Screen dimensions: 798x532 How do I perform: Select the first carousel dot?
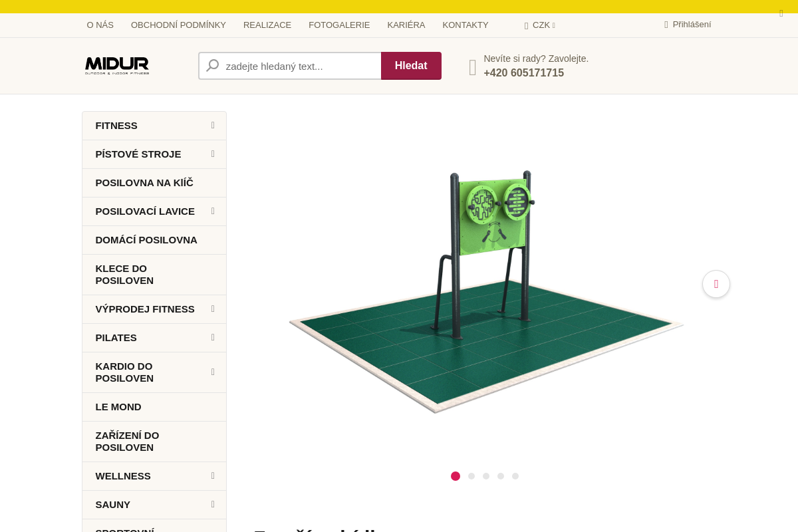(x=456, y=476)
